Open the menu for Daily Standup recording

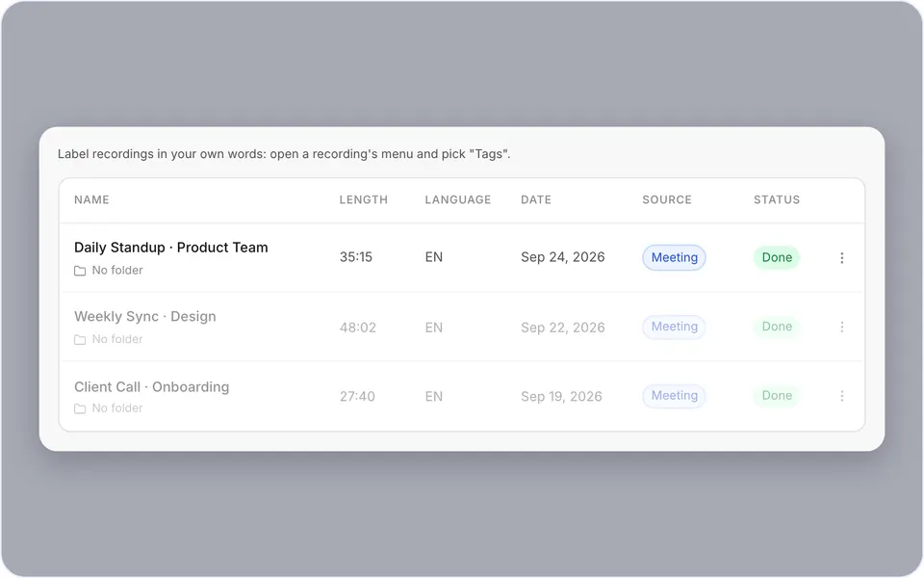(841, 258)
